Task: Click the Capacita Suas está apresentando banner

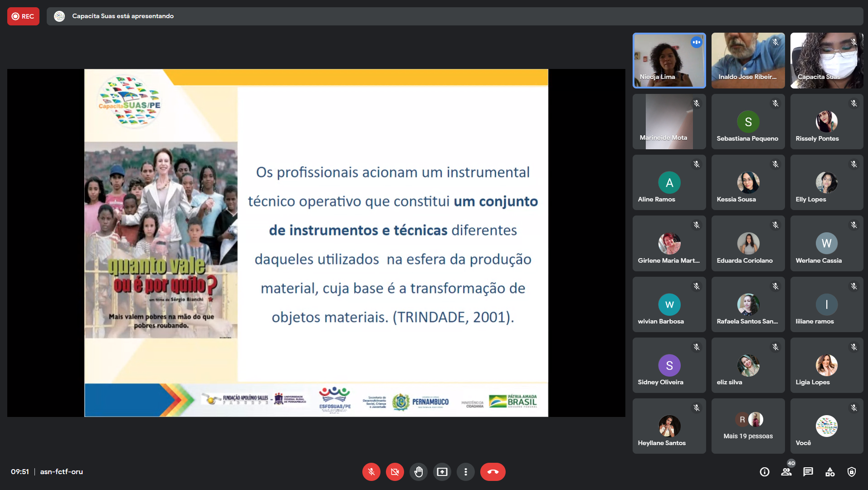Action: click(x=123, y=16)
